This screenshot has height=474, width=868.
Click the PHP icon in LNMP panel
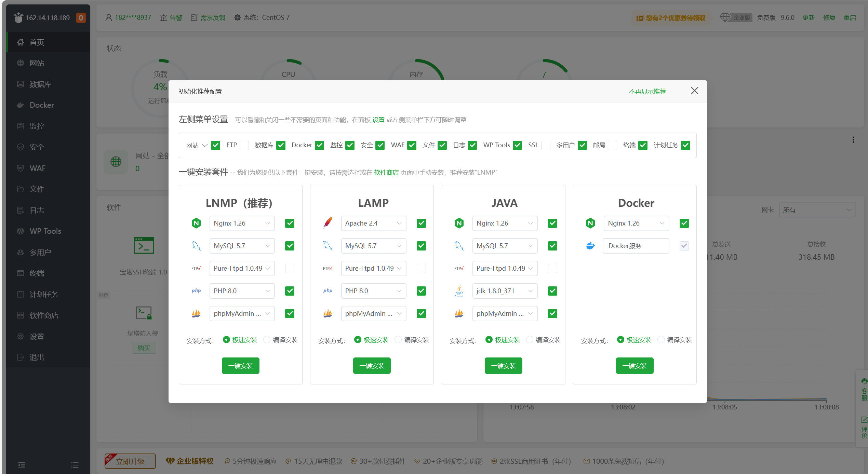196,291
